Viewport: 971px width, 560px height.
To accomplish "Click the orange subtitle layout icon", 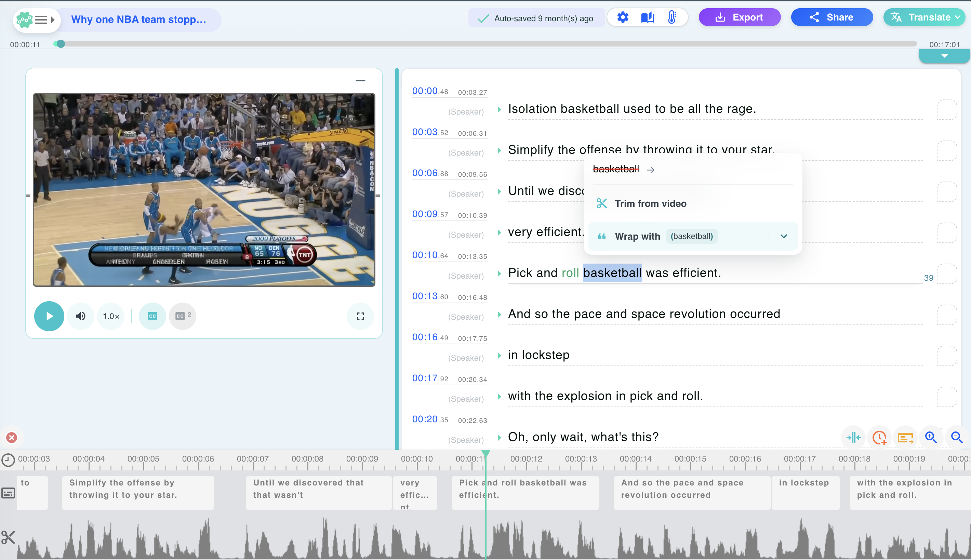I will [x=905, y=437].
